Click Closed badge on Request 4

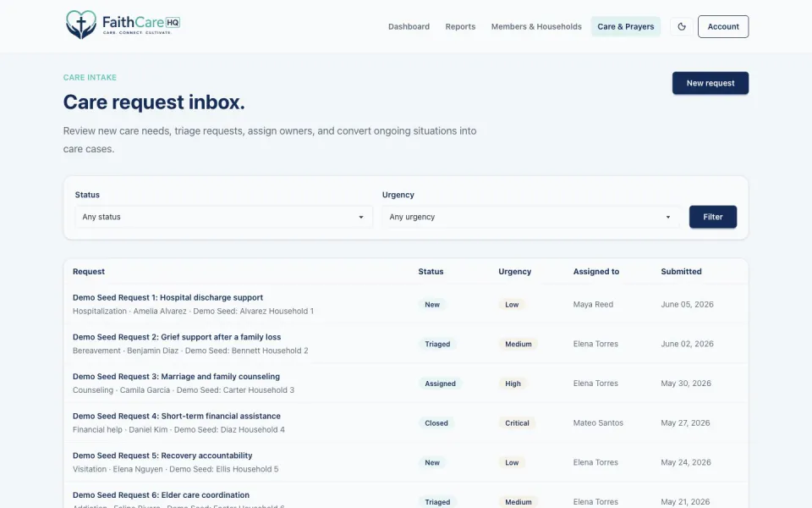436,423
